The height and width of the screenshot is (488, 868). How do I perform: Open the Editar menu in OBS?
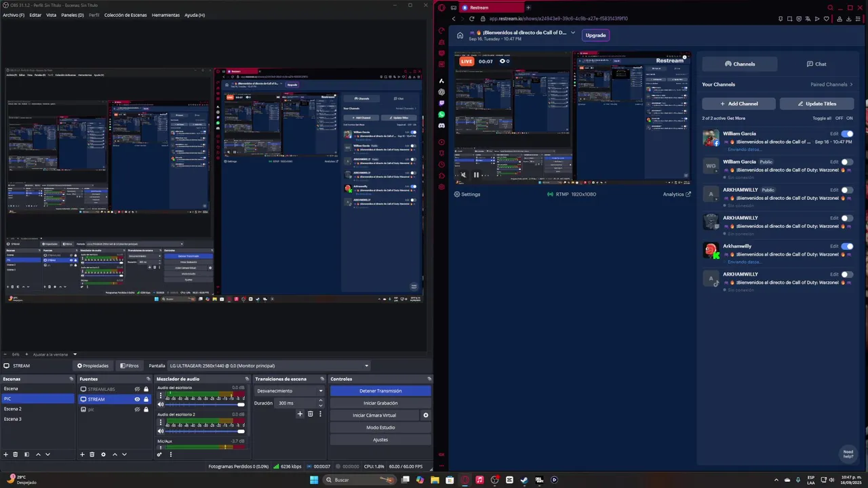pyautogui.click(x=35, y=15)
